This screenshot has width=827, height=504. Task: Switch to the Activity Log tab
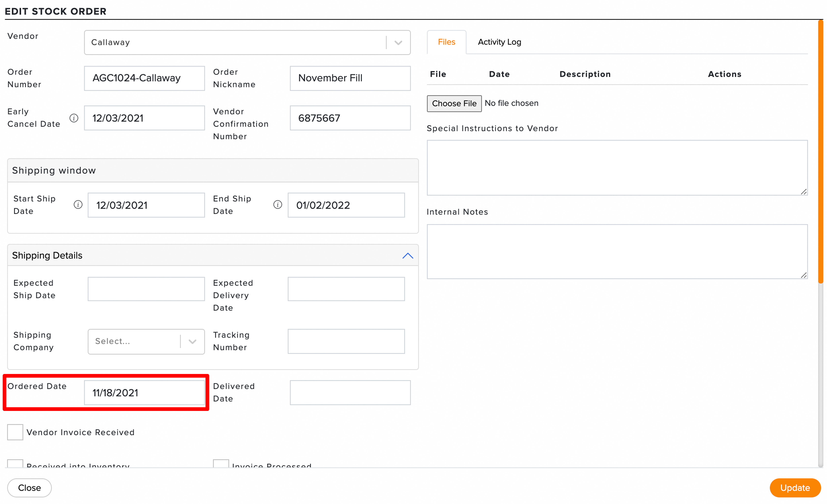click(x=499, y=42)
